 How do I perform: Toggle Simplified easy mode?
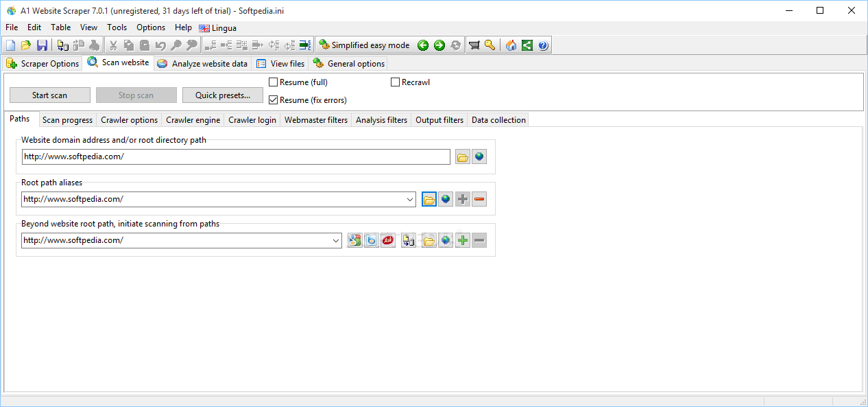(364, 45)
